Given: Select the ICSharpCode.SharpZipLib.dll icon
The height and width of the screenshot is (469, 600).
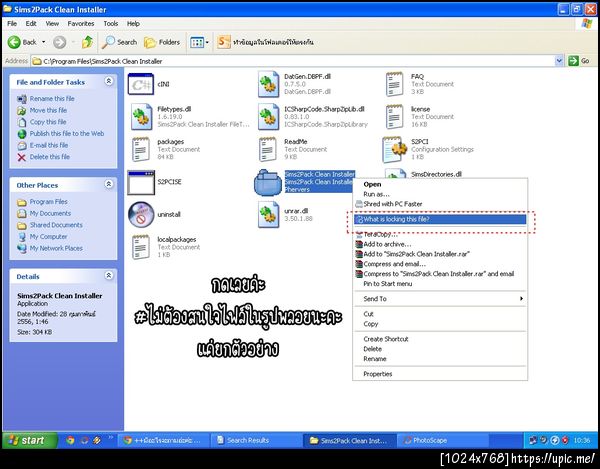Looking at the screenshot, I should [268, 117].
